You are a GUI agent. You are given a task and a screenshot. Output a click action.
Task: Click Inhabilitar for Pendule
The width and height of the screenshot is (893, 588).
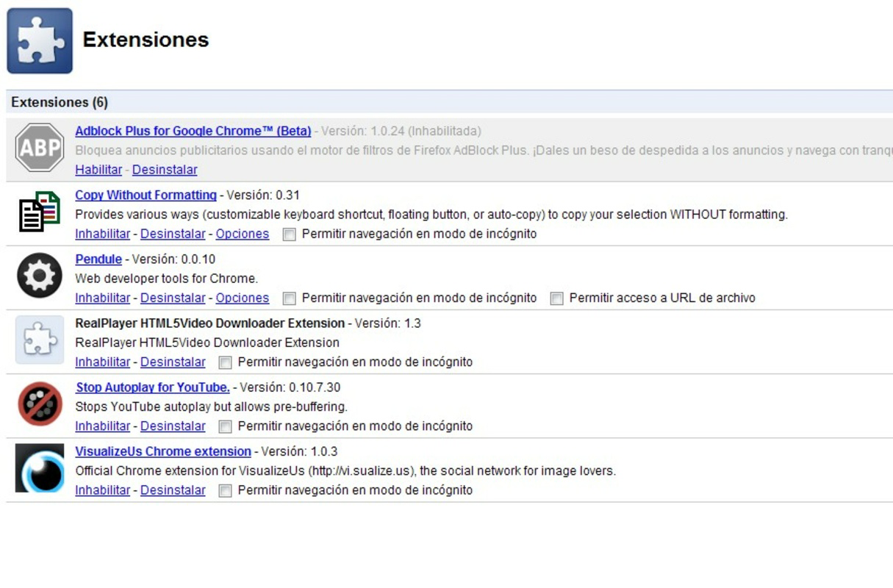coord(102,298)
